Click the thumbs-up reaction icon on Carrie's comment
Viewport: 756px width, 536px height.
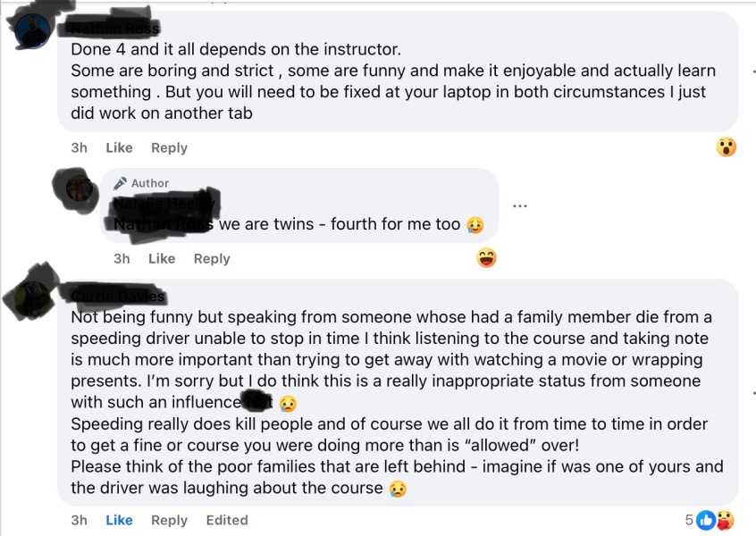(x=707, y=519)
